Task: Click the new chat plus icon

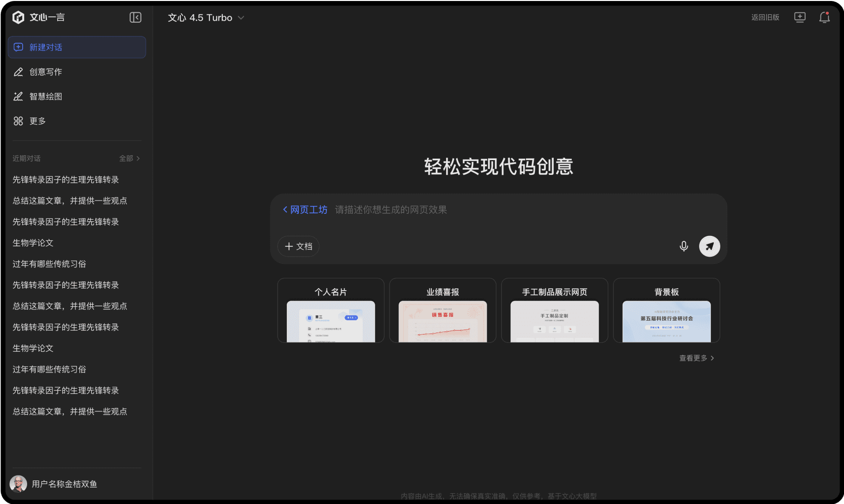Action: 18,47
